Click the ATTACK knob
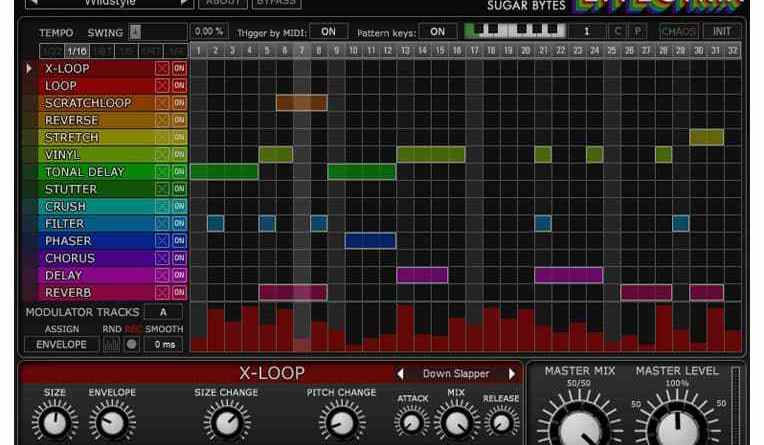The width and height of the screenshot is (764, 445). click(412, 423)
